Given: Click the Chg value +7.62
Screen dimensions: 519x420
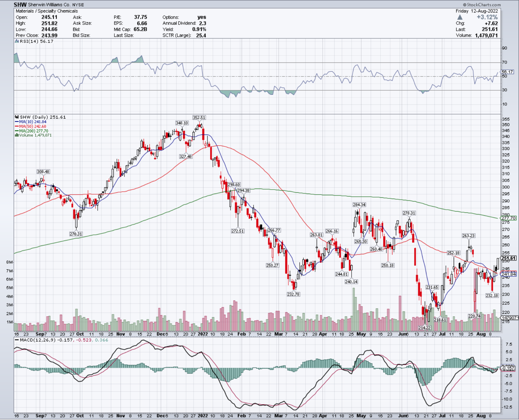Looking at the screenshot, I should pyautogui.click(x=491, y=23).
